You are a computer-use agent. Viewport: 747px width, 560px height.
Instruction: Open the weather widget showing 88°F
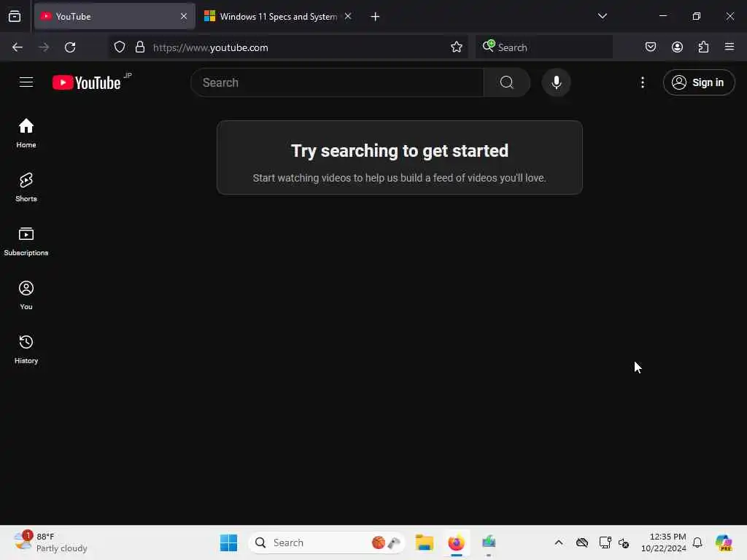pyautogui.click(x=50, y=542)
